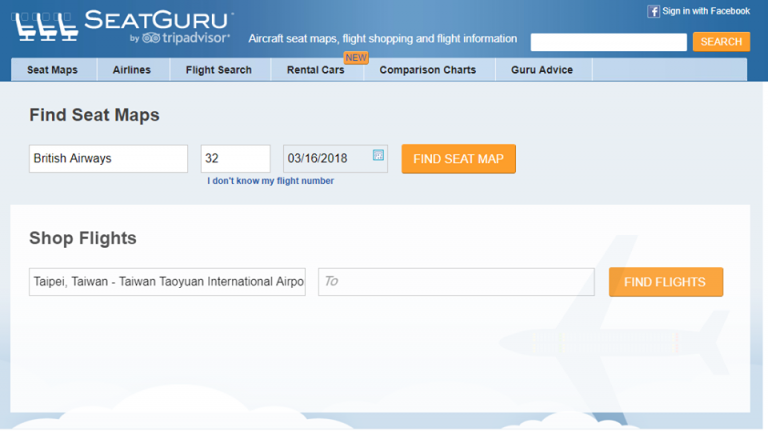Click the NEW badge above Rental Cars

coord(356,58)
